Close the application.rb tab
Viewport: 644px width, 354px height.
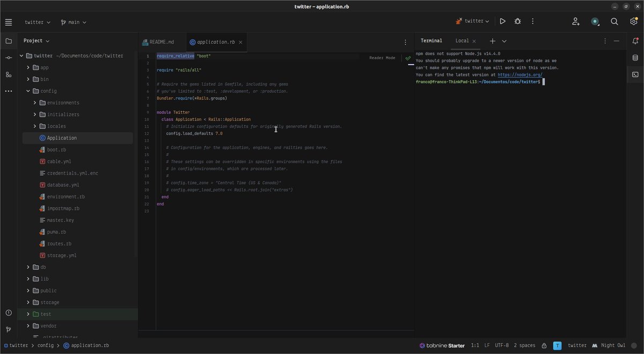[241, 42]
